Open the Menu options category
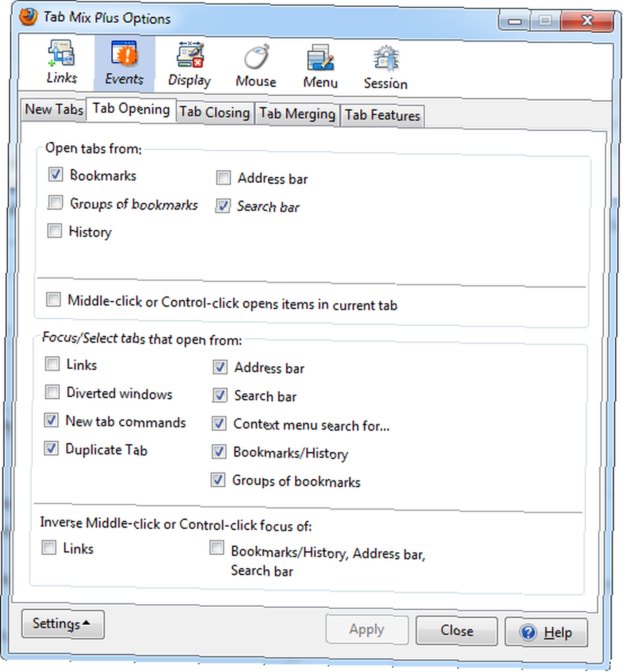This screenshot has height=672, width=623. click(321, 67)
